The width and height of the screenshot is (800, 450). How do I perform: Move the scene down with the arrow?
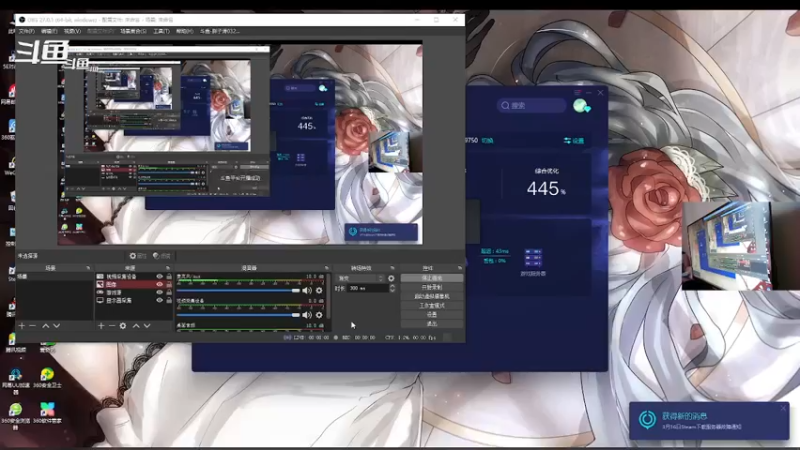(x=57, y=326)
